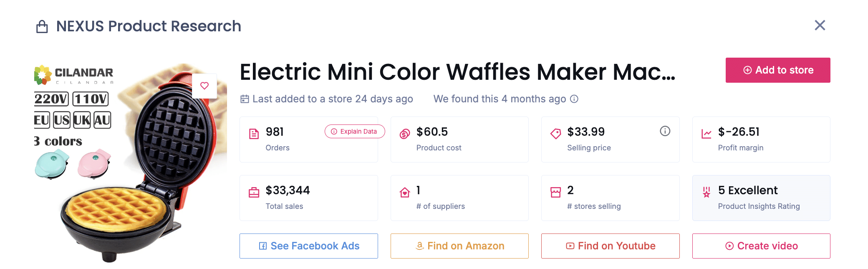Click the info icon after We found this
The height and width of the screenshot is (269, 868).
(x=575, y=99)
